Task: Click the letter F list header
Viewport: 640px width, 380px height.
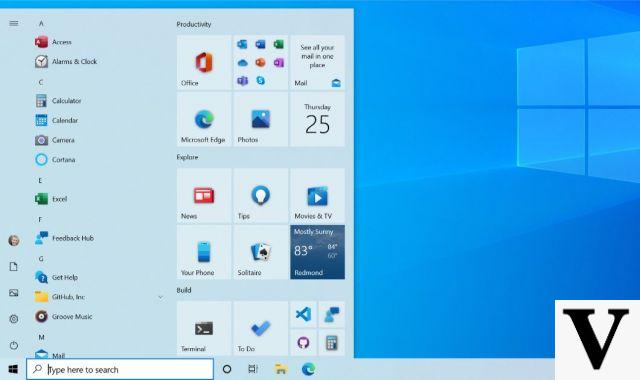Action: pyautogui.click(x=40, y=220)
